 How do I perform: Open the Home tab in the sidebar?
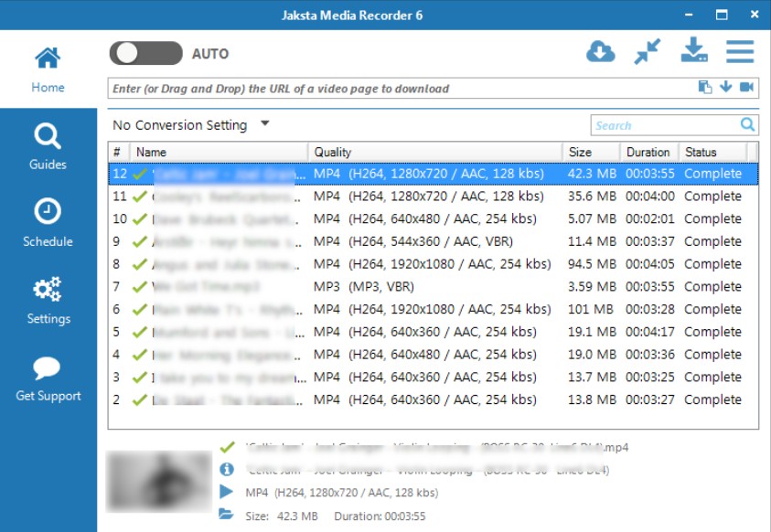click(x=48, y=69)
